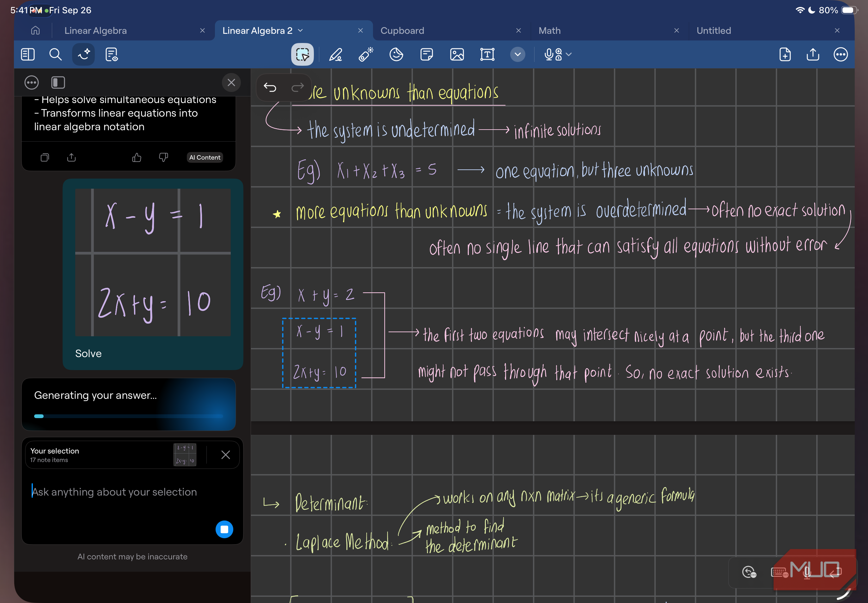
Task: Select the lasso selection tool
Action: pyautogui.click(x=302, y=54)
